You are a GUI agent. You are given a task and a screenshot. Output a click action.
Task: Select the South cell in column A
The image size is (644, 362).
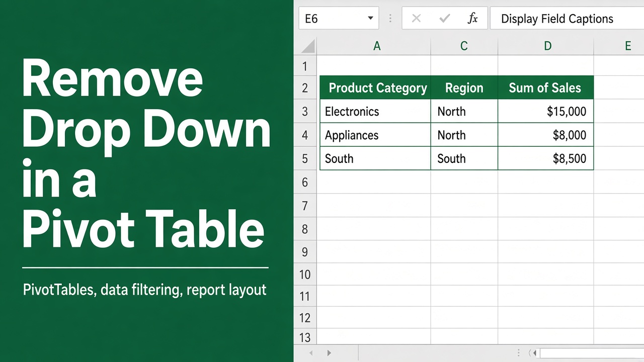pyautogui.click(x=375, y=158)
